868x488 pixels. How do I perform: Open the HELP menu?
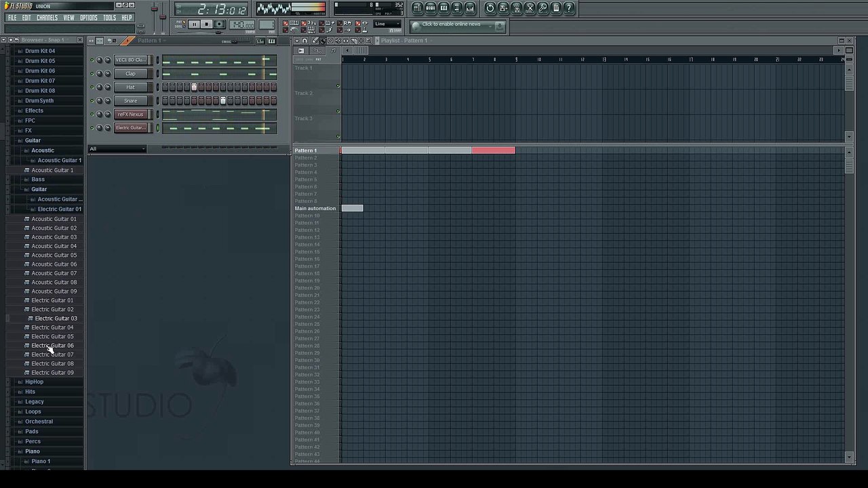(127, 18)
